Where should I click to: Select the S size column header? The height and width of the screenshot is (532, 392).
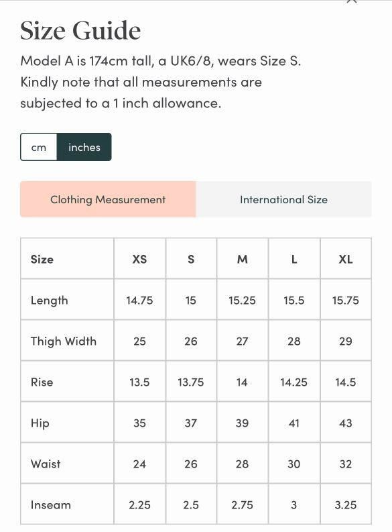[191, 259]
